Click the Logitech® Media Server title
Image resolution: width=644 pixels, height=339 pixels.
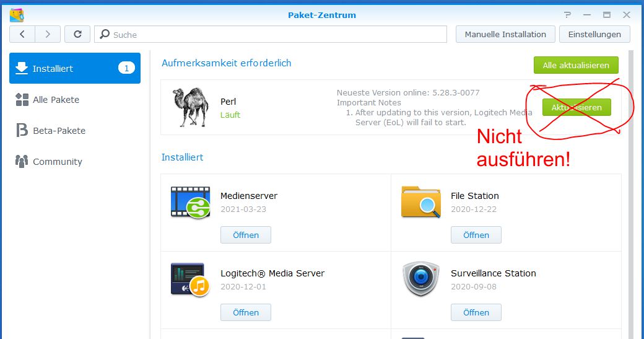(x=272, y=273)
